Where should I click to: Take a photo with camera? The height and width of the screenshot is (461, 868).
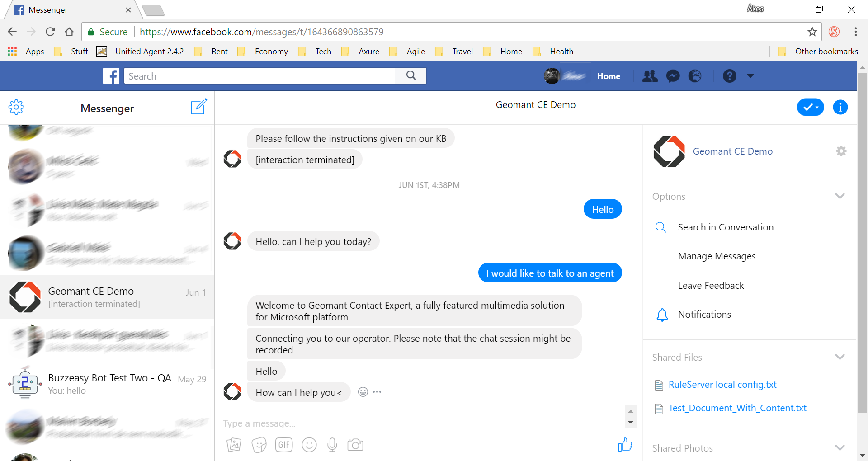pyautogui.click(x=355, y=445)
